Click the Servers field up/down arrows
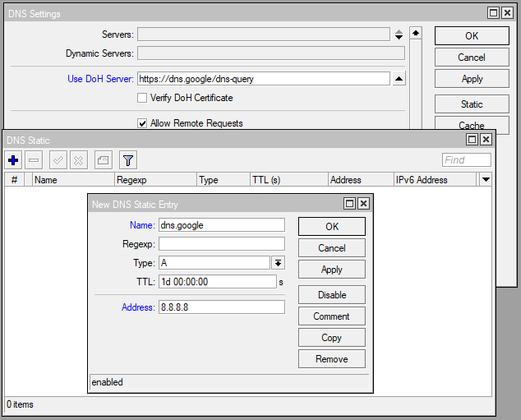The image size is (521, 420). coord(399,35)
